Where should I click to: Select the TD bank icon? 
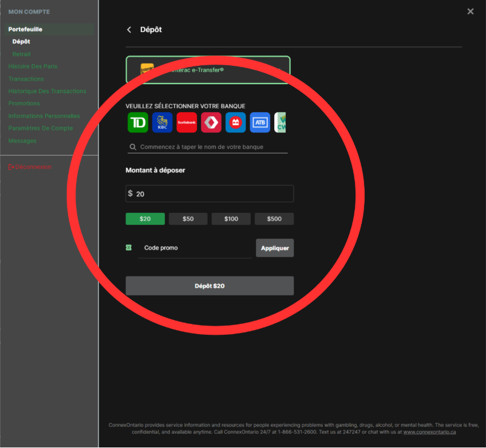[138, 122]
